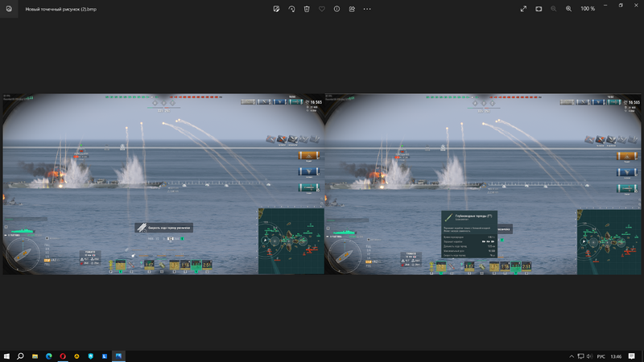This screenshot has width=644, height=362.
Task: Zoom out with the minus magnifier
Action: [554, 8]
